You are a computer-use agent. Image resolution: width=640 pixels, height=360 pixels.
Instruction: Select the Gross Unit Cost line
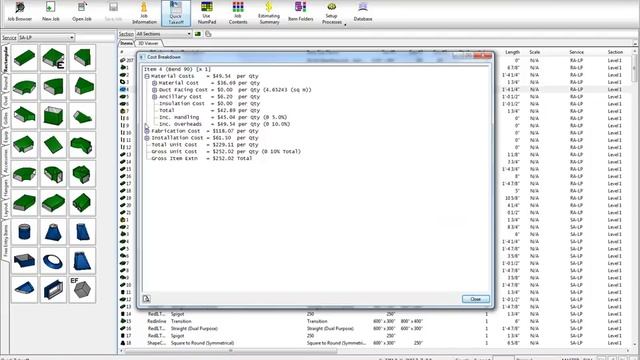point(226,151)
